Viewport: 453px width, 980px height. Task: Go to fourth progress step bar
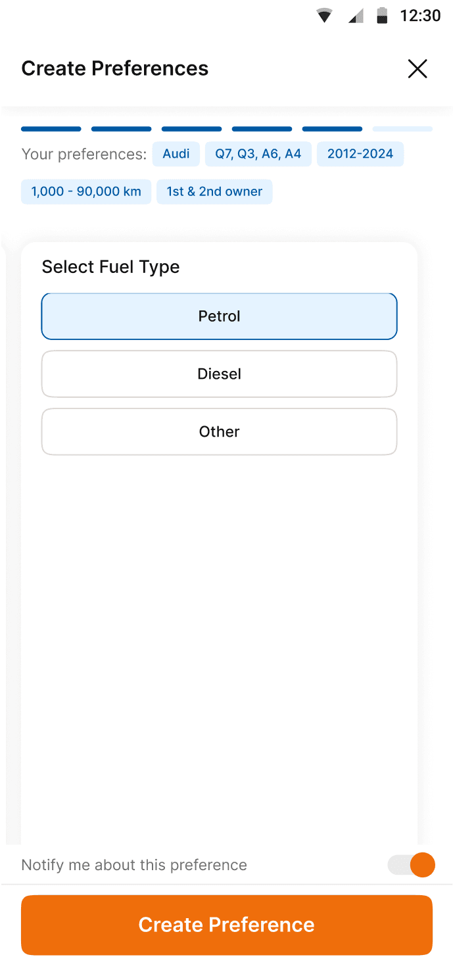[x=262, y=129]
